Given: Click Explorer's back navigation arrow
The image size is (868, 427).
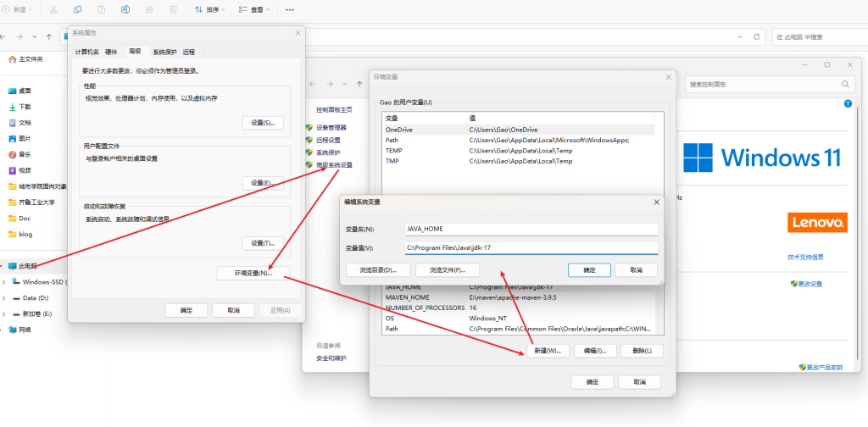Looking at the screenshot, I should pos(4,36).
